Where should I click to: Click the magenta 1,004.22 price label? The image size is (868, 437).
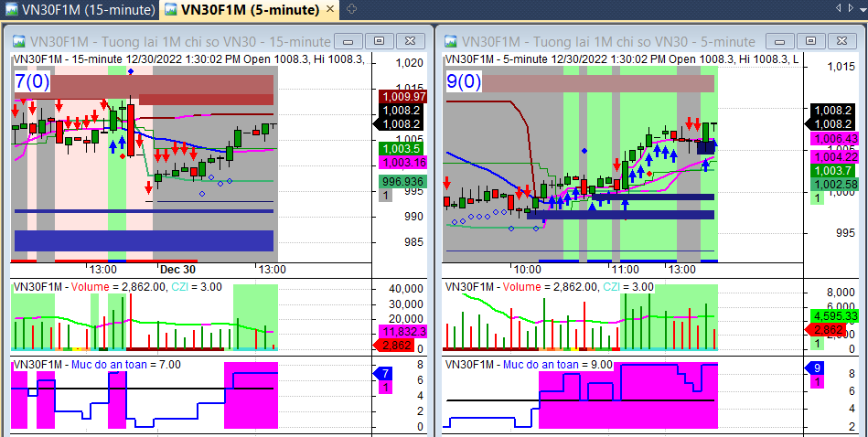[834, 157]
